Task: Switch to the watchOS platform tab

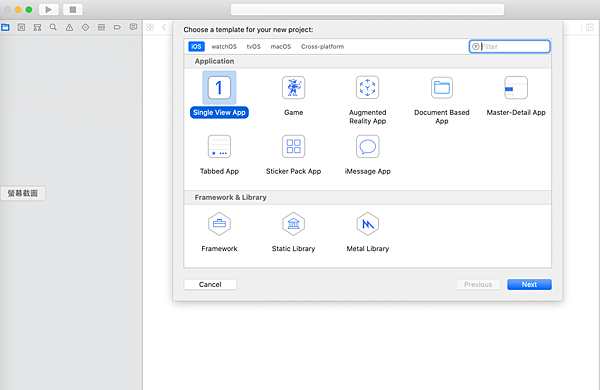Action: (x=224, y=47)
